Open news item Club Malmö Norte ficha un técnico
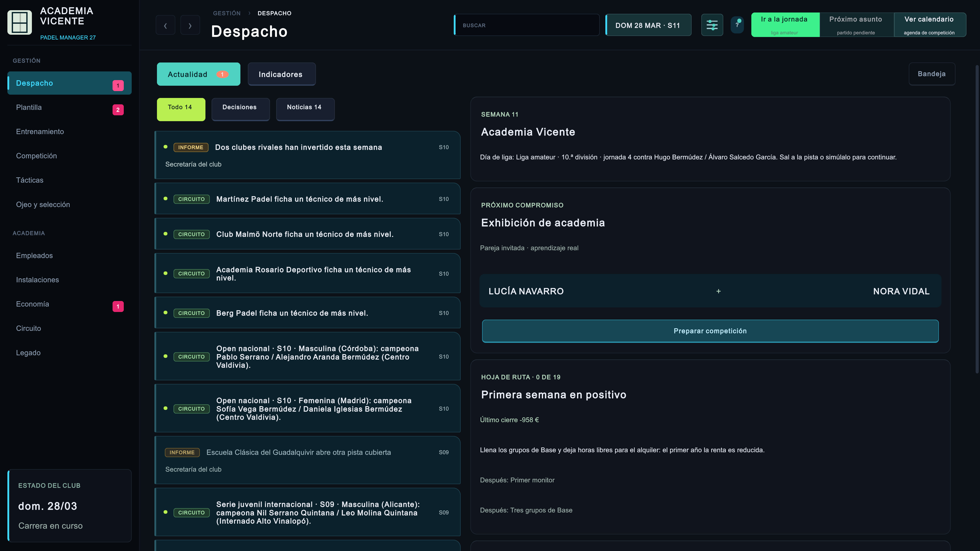 click(307, 234)
